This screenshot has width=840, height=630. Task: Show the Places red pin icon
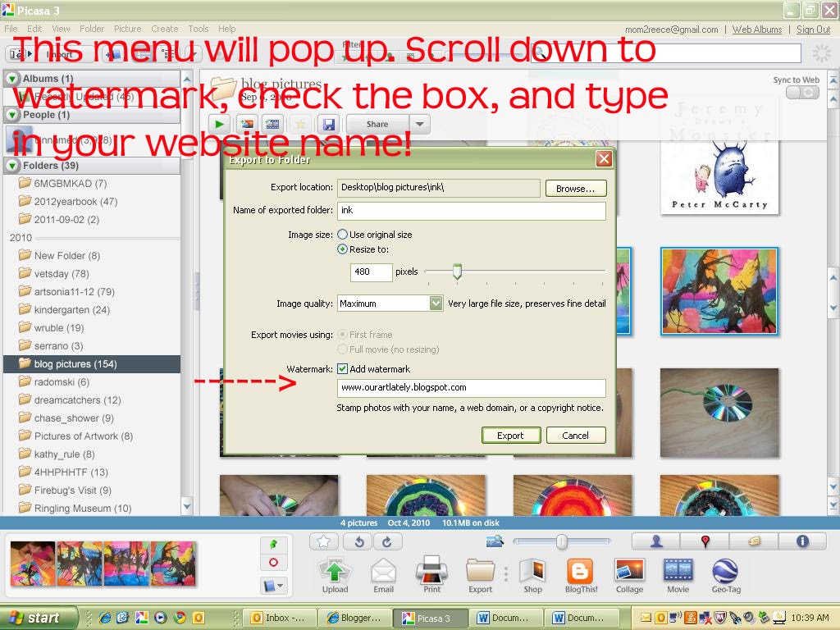(x=705, y=541)
